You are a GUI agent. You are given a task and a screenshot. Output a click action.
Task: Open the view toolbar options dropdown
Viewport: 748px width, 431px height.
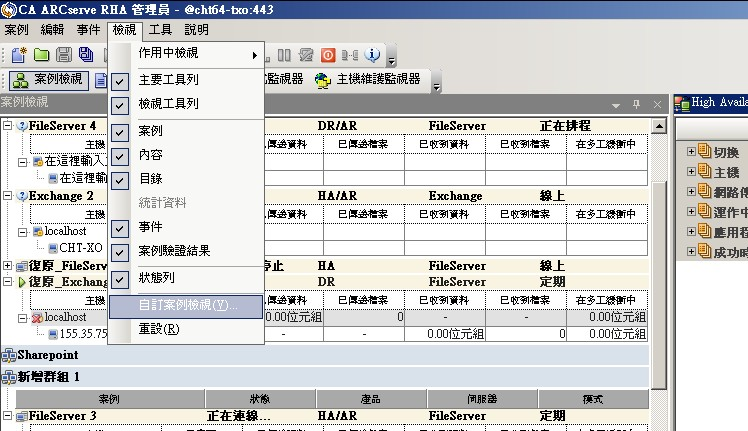(436, 82)
